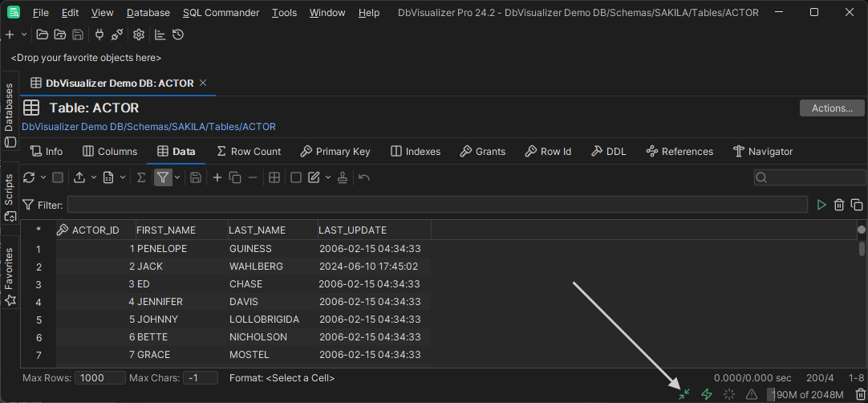The width and height of the screenshot is (868, 403).
Task: Switch to the DDL tab
Action: [x=608, y=151]
